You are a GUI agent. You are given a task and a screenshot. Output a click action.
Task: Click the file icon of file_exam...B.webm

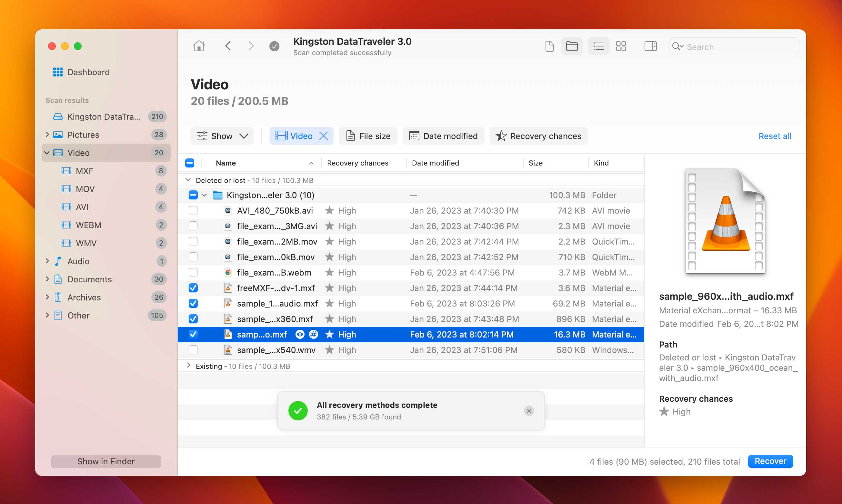[228, 272]
